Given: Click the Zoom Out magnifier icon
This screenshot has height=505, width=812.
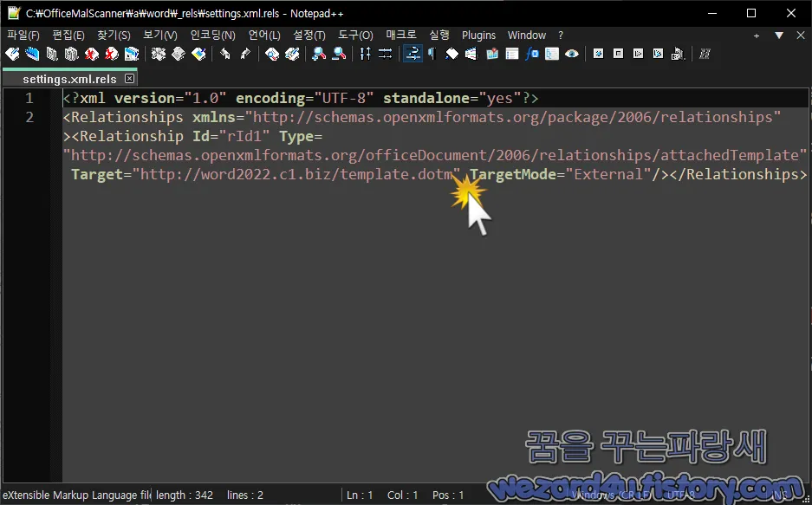Looking at the screenshot, I should (x=339, y=54).
